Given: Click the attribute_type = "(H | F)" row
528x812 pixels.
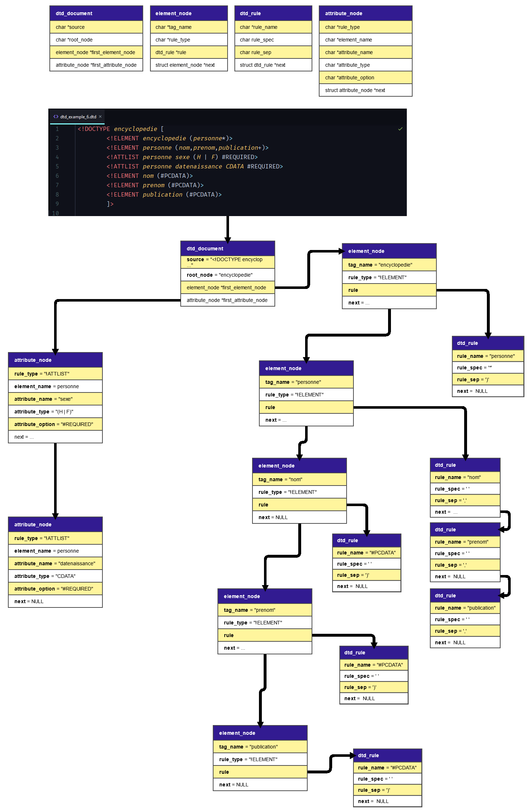Looking at the screenshot, I should pyautogui.click(x=55, y=412).
